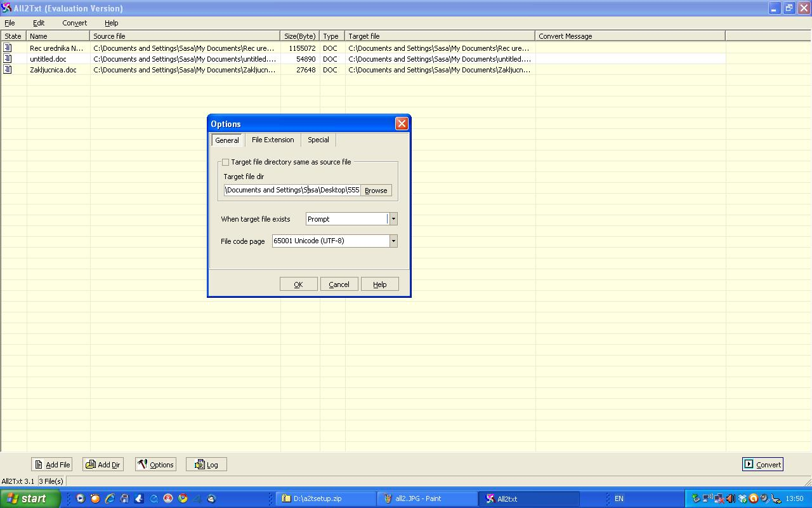Expand File code page dropdown
Image resolution: width=812 pixels, height=508 pixels.
click(393, 241)
